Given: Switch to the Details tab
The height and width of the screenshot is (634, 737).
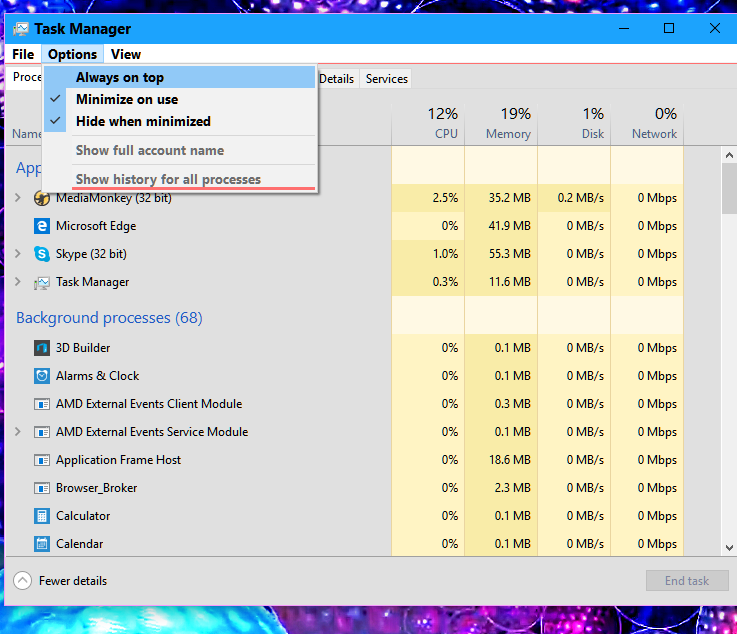Looking at the screenshot, I should point(337,79).
